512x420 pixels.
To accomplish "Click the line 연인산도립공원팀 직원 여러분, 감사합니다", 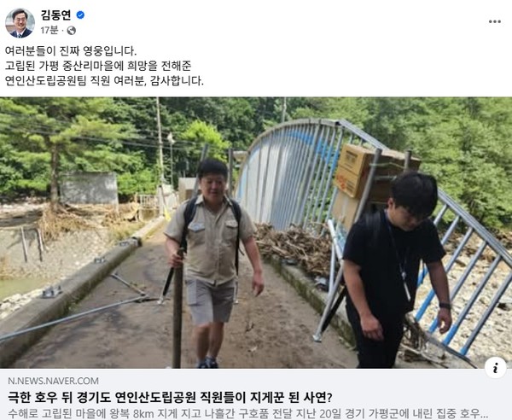I will point(104,80).
